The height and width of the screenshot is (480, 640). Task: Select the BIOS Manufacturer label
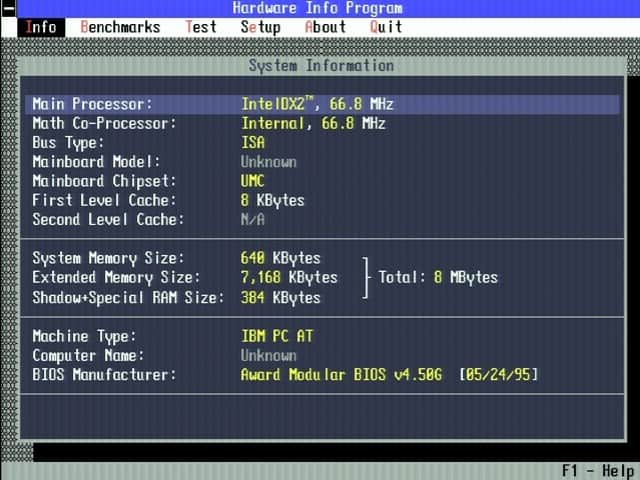(x=104, y=375)
